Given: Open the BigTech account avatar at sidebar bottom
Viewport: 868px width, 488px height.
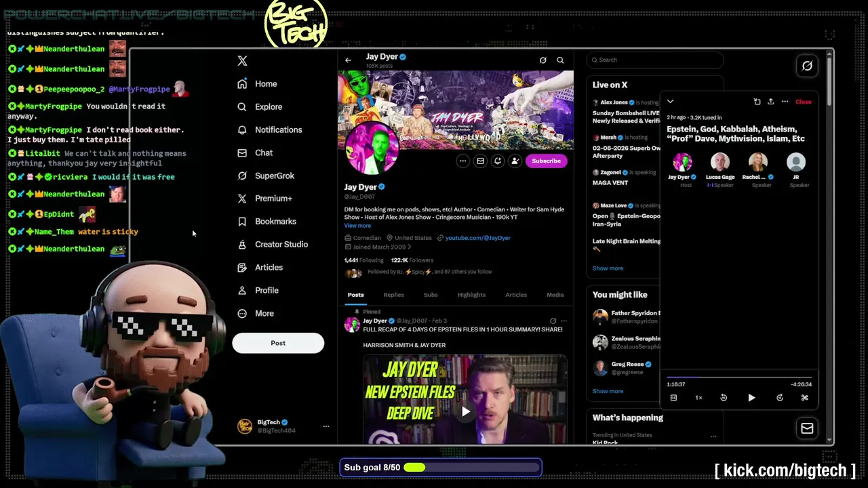Looking at the screenshot, I should [244, 426].
